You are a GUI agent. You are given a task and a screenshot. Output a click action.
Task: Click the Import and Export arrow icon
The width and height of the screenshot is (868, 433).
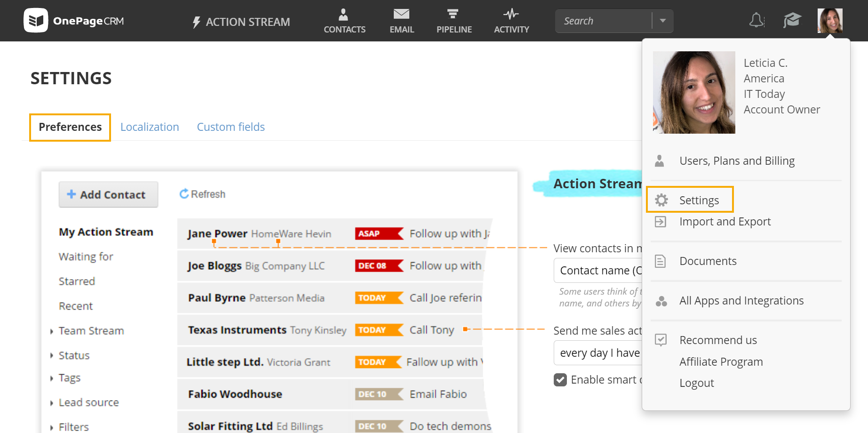[x=661, y=222]
